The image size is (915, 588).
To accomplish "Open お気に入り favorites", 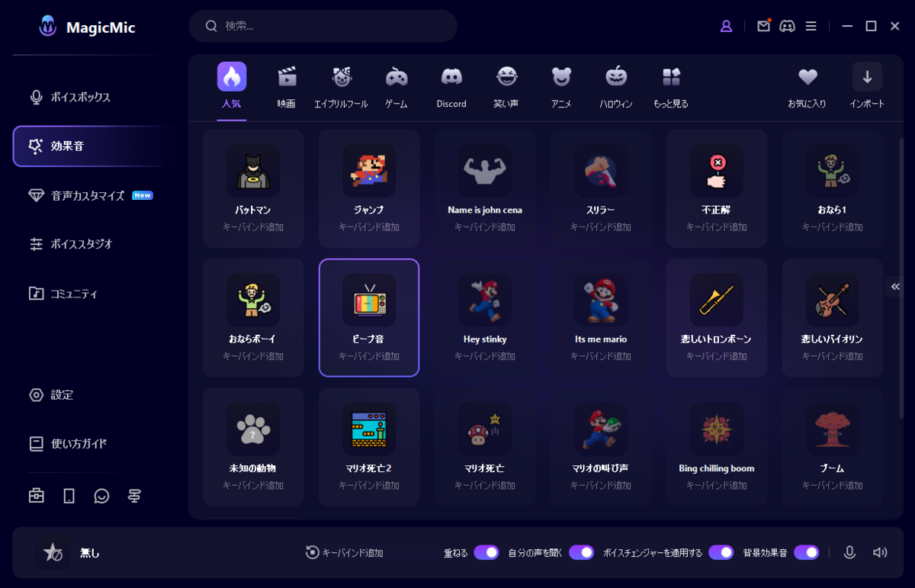I will pos(807,86).
